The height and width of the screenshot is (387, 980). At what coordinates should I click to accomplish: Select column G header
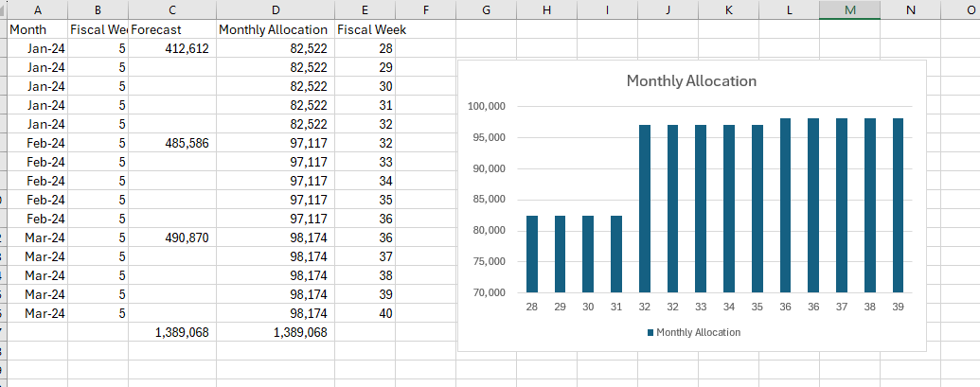point(487,9)
